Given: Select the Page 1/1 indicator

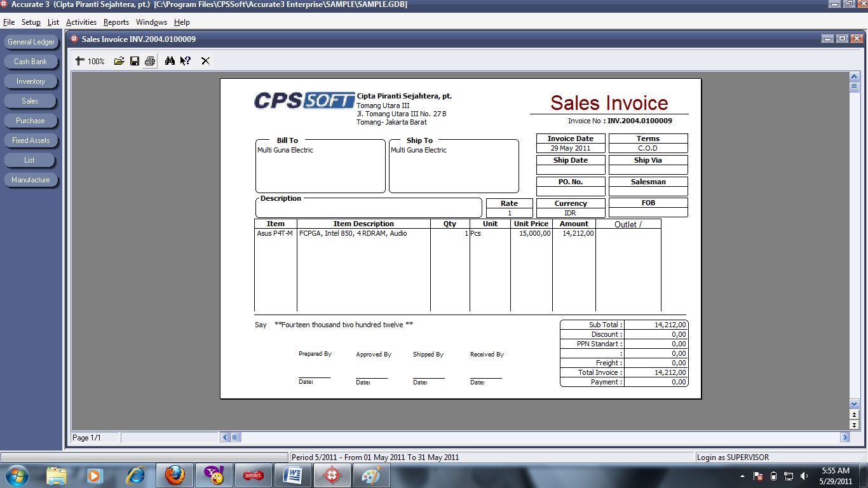Looking at the screenshot, I should 87,438.
